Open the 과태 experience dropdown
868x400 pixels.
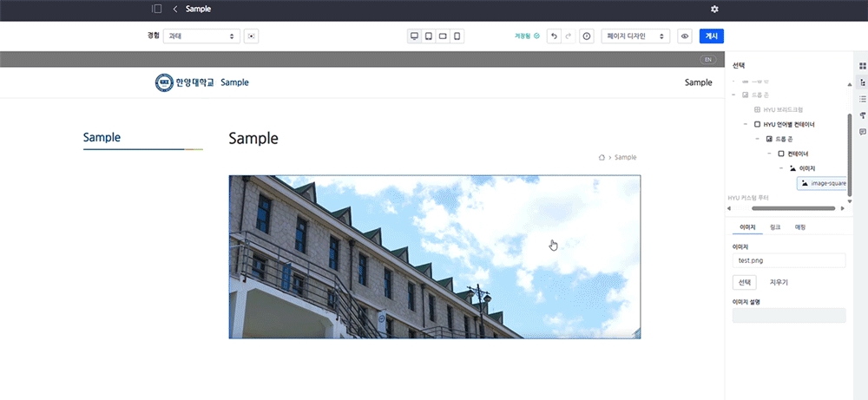(x=201, y=36)
